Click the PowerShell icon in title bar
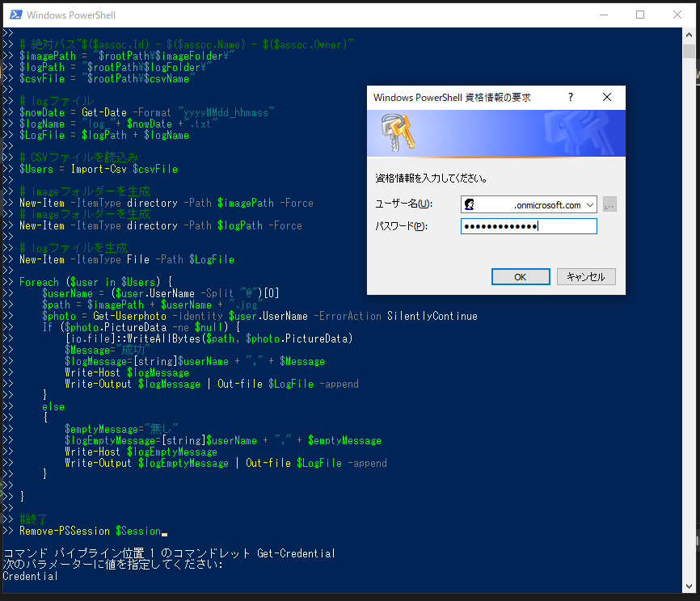This screenshot has height=601, width=700. [x=16, y=15]
